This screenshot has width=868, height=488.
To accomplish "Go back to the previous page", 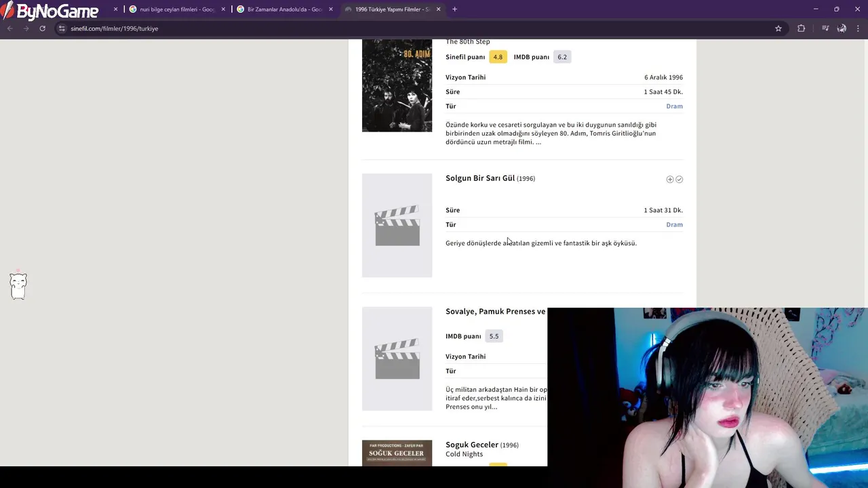I will pos(9,28).
